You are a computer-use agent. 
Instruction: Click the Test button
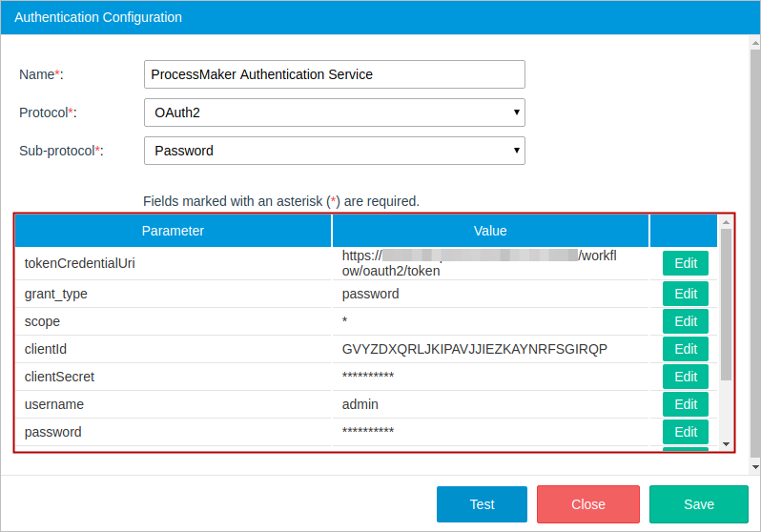[482, 504]
